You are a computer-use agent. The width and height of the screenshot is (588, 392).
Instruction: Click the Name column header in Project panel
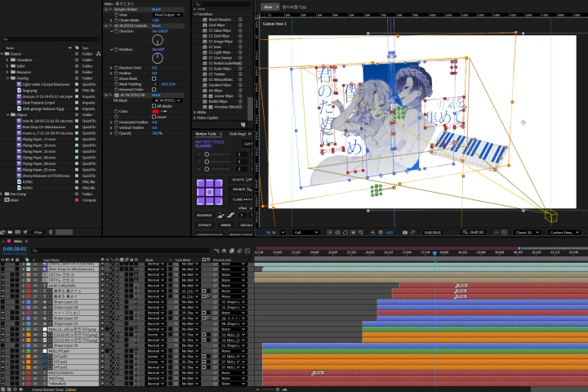tap(10, 48)
